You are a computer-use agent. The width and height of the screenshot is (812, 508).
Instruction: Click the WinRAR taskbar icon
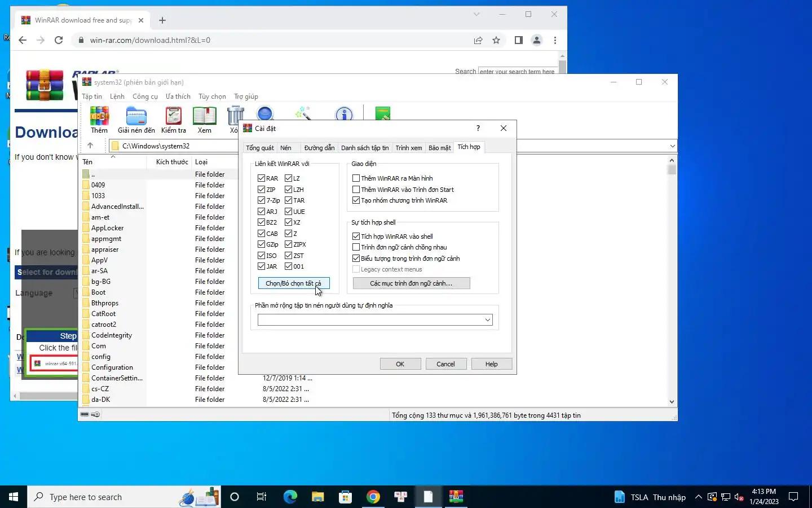(456, 497)
